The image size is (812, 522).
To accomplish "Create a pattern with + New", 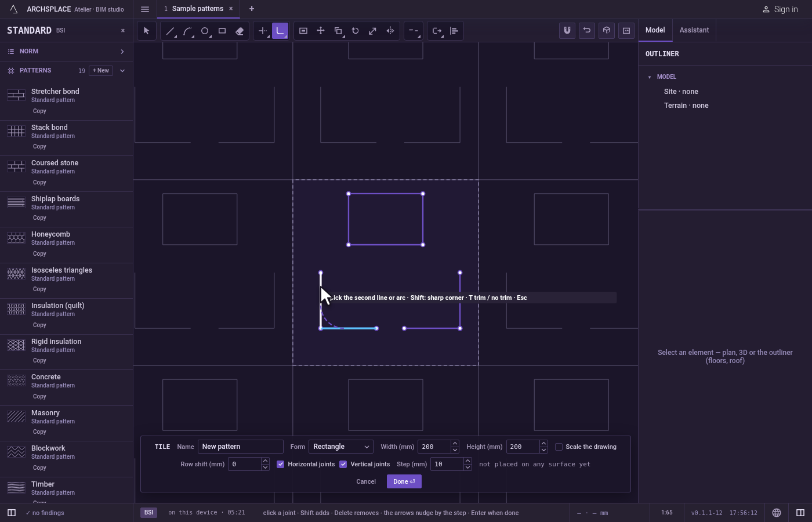I will click(x=101, y=71).
